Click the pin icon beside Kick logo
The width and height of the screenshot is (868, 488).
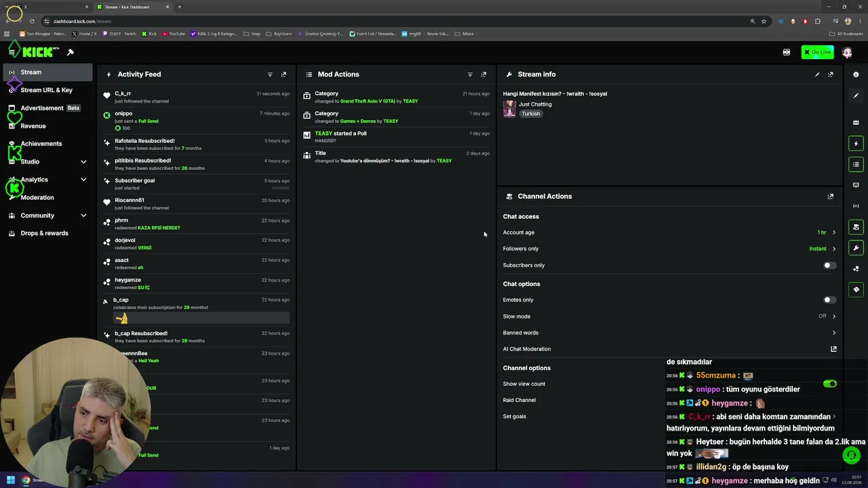click(71, 52)
